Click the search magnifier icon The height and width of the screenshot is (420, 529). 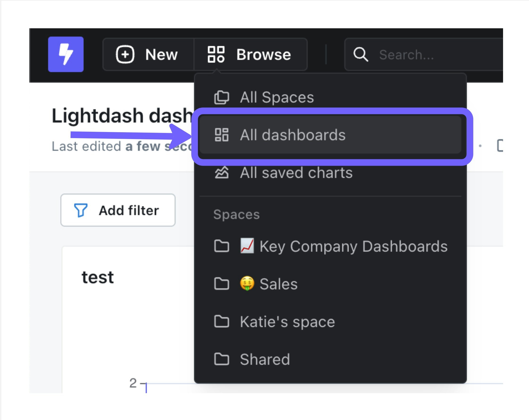[x=360, y=54]
